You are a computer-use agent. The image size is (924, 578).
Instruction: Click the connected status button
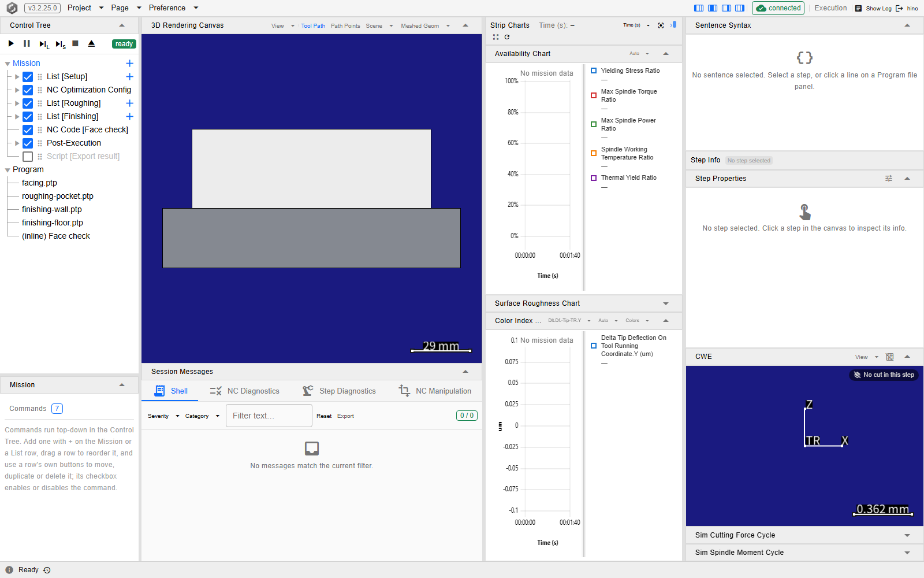[x=778, y=8]
